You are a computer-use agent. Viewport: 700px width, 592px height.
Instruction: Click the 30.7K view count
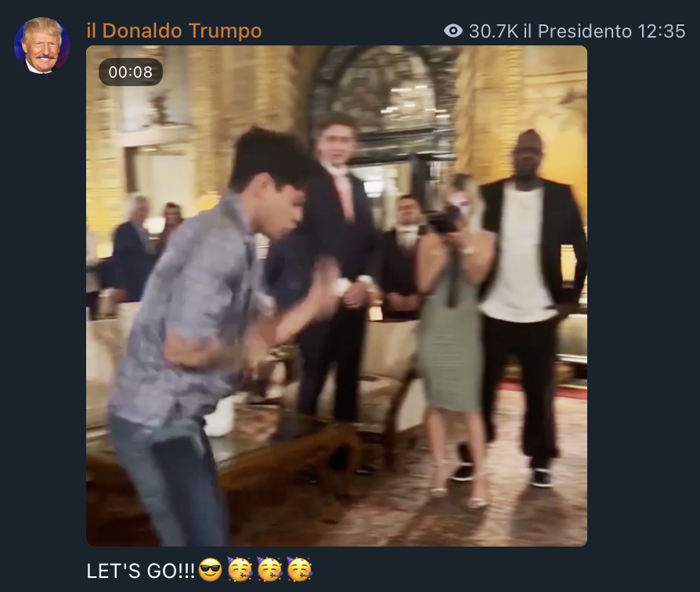[493, 31]
